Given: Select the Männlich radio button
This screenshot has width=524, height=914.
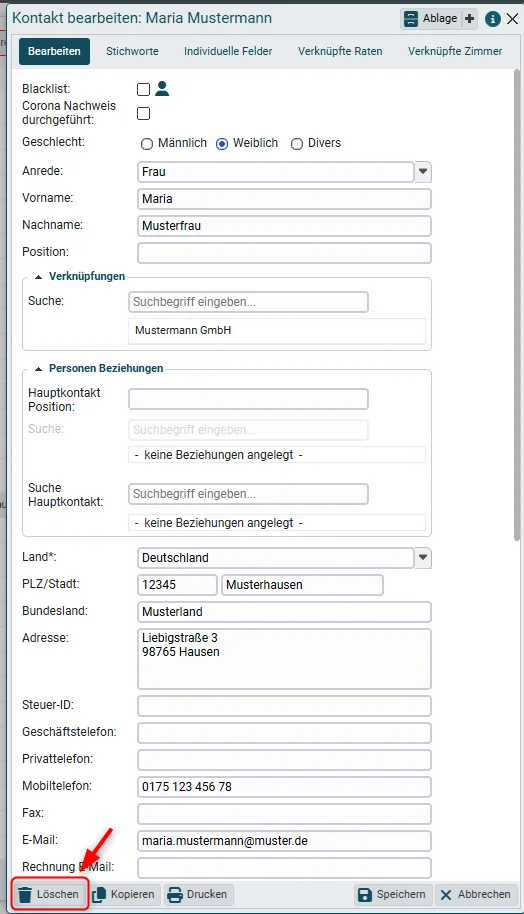Looking at the screenshot, I should (147, 143).
